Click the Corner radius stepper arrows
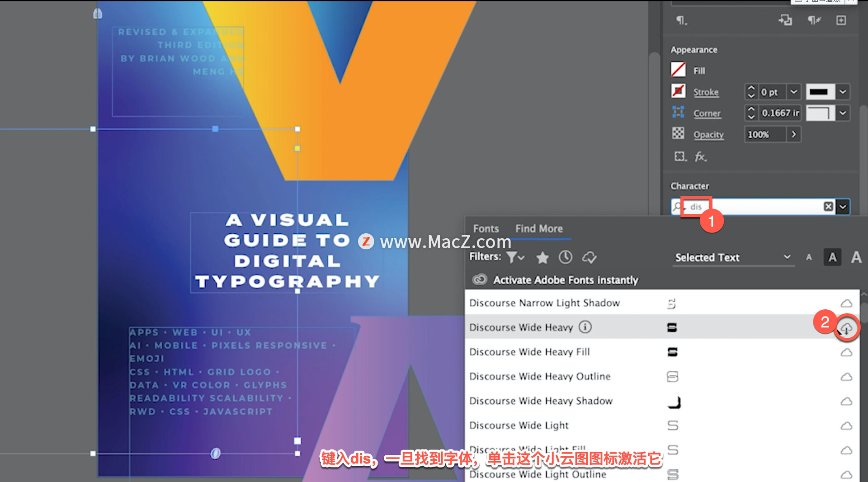 coord(751,113)
